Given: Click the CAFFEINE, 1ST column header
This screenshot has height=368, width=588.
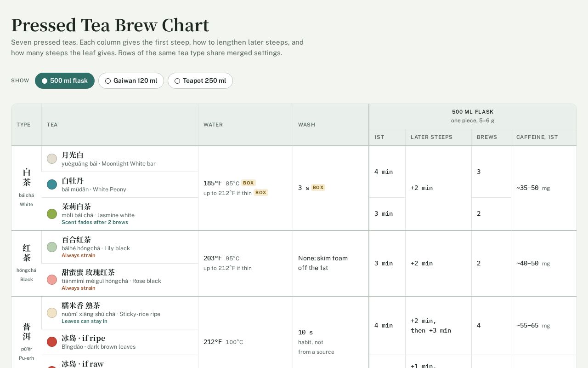Looking at the screenshot, I should [544, 138].
